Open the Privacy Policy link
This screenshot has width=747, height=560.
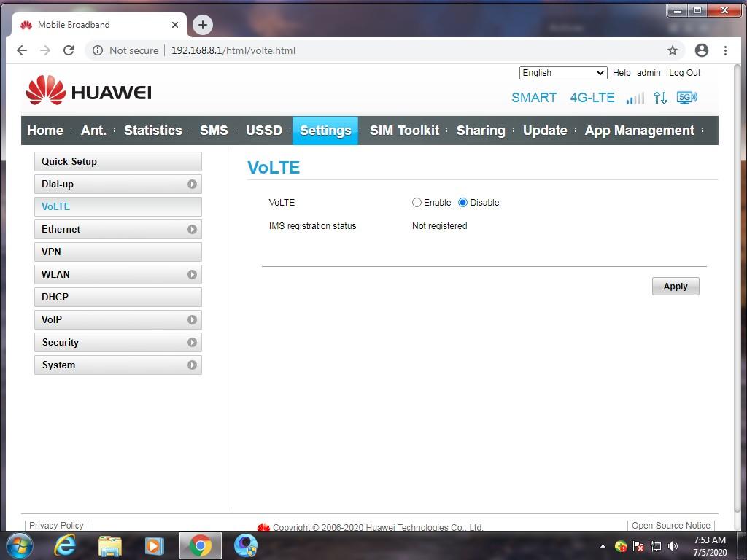56,525
